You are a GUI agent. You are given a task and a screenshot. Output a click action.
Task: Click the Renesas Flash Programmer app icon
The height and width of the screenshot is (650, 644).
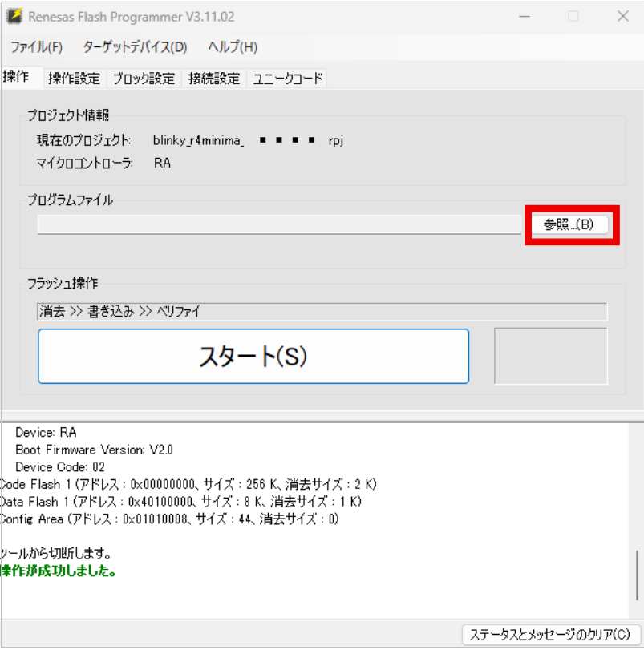tap(14, 16)
